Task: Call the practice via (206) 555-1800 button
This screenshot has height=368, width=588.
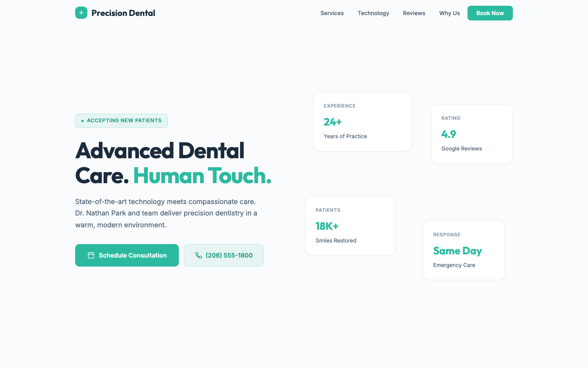Action: pos(224,255)
